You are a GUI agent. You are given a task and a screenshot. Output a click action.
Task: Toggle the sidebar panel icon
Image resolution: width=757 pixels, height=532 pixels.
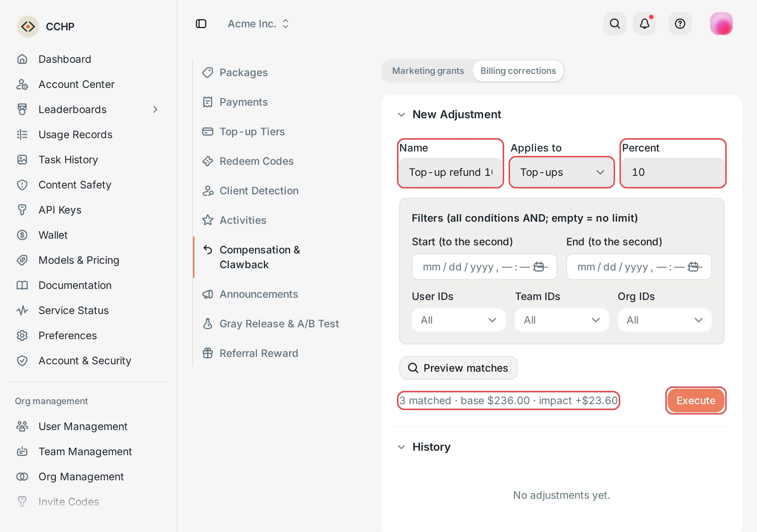(x=201, y=24)
